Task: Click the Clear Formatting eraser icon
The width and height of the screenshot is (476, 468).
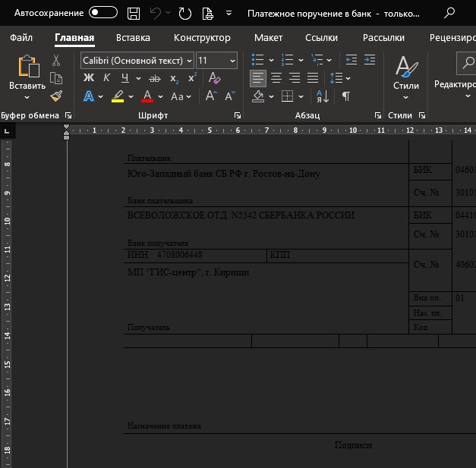Action: click(214, 78)
